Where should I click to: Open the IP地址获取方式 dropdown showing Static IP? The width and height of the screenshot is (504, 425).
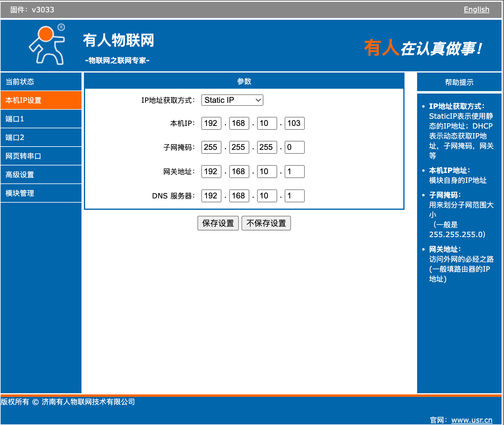(232, 100)
